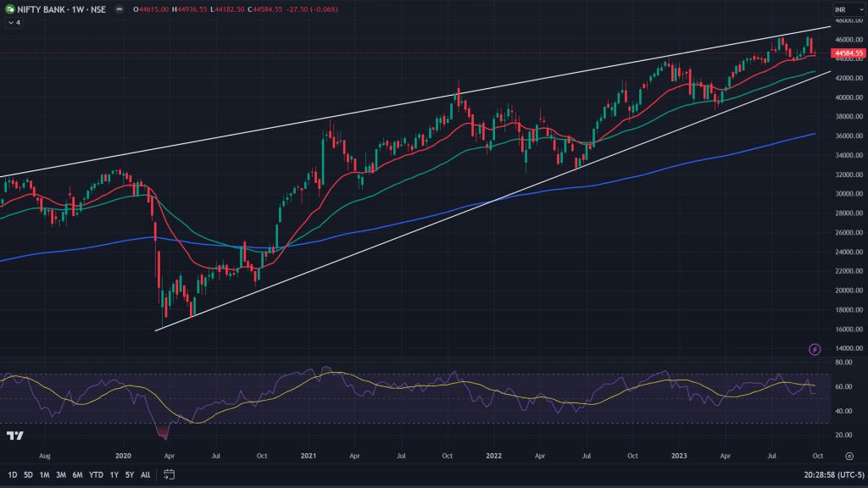The height and width of the screenshot is (488, 868).
Task: Select the YTD range option
Action: click(96, 474)
